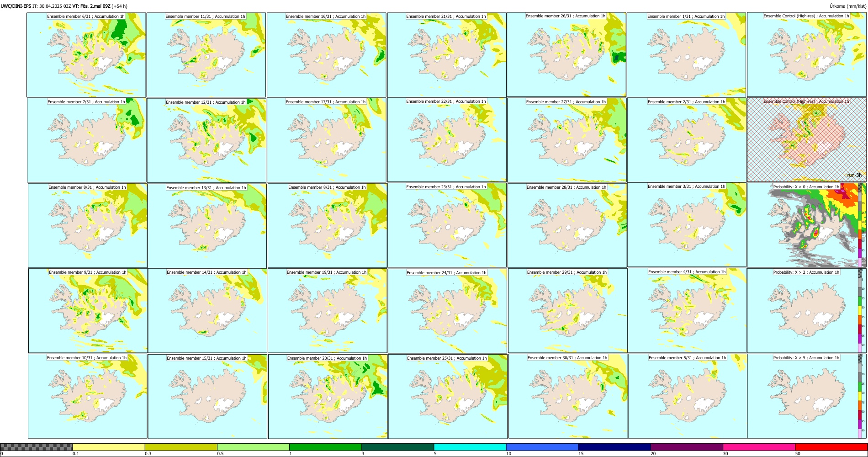View the Ensemble member 26/31 map

click(566, 54)
